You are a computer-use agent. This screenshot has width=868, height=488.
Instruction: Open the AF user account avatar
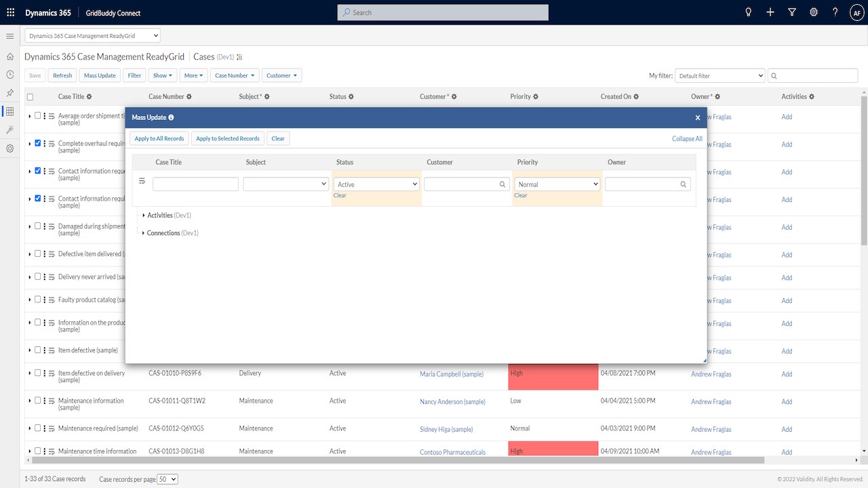[856, 12]
